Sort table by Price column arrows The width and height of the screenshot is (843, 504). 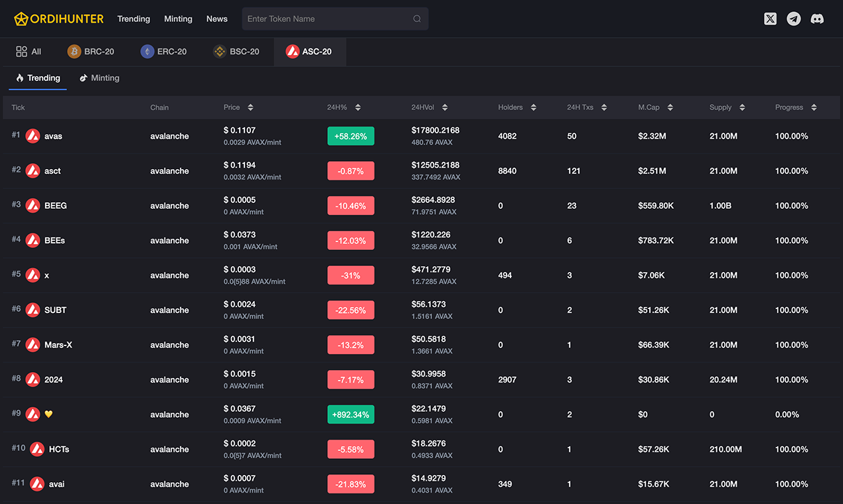(x=250, y=107)
